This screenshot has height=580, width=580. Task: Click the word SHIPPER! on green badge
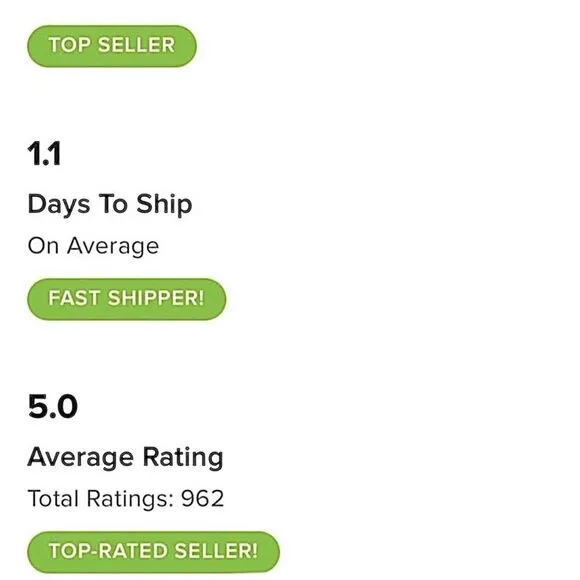pyautogui.click(x=156, y=298)
